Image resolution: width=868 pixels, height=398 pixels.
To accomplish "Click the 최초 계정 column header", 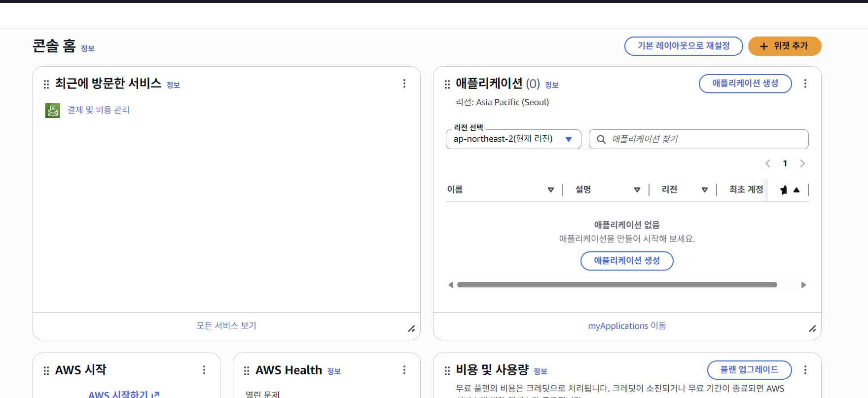I will (x=746, y=190).
